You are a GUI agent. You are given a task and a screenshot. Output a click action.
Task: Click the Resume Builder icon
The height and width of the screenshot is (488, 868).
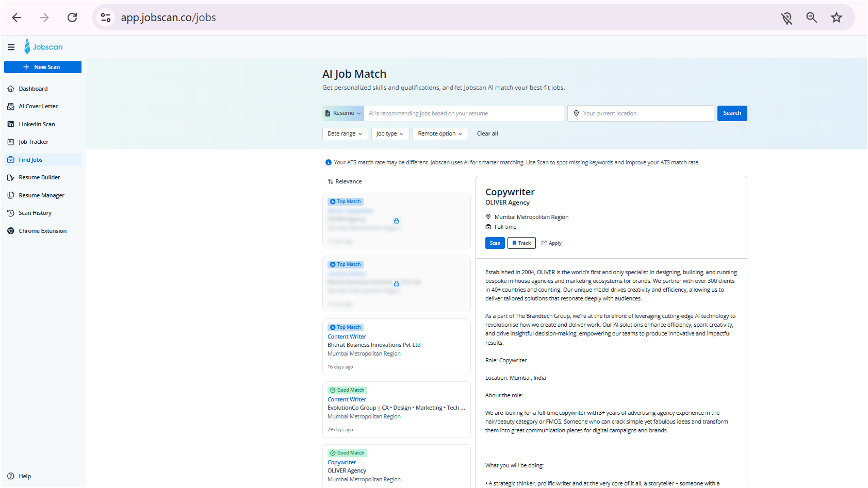(11, 177)
